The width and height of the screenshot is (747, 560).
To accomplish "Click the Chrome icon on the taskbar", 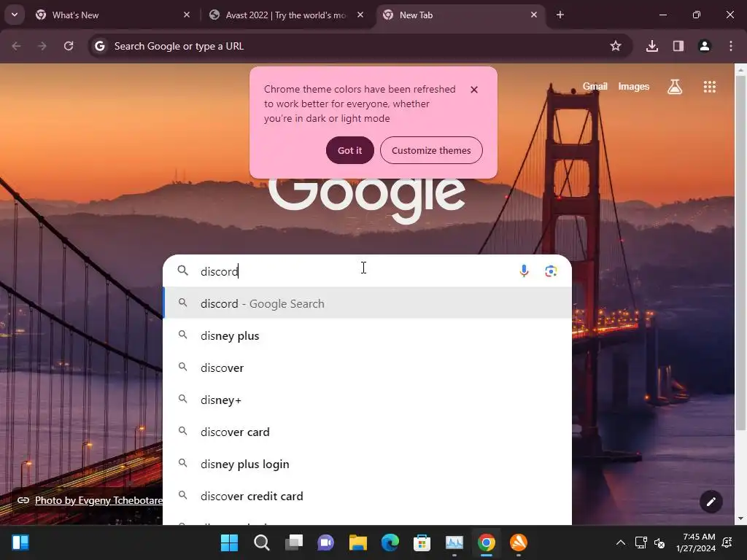I will (x=487, y=542).
